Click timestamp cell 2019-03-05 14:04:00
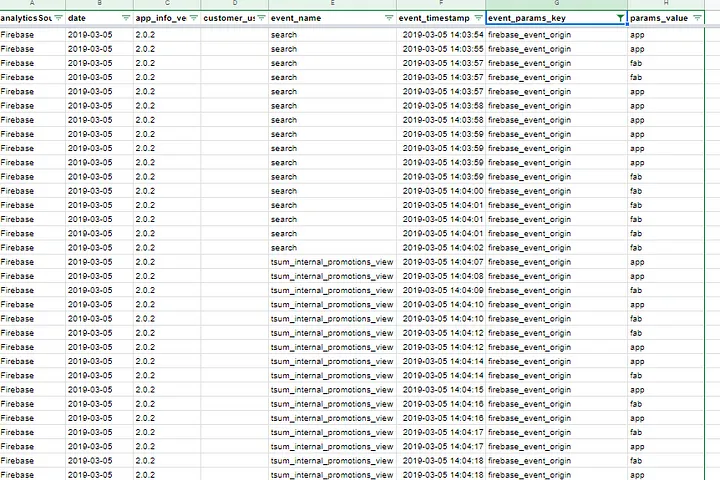The width and height of the screenshot is (720, 480). [443, 191]
